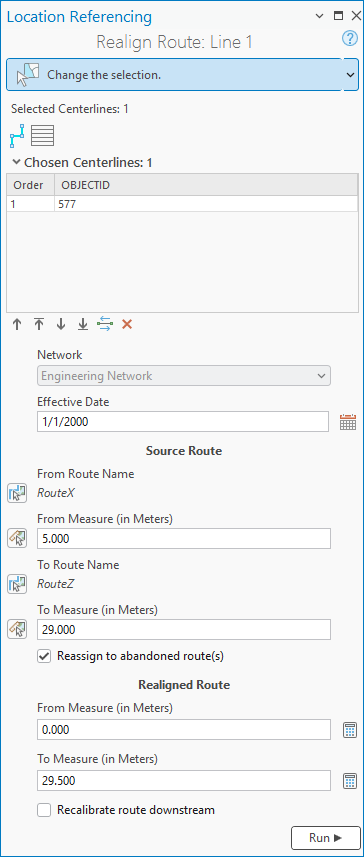Click the OBJECTID column header

tap(206, 185)
